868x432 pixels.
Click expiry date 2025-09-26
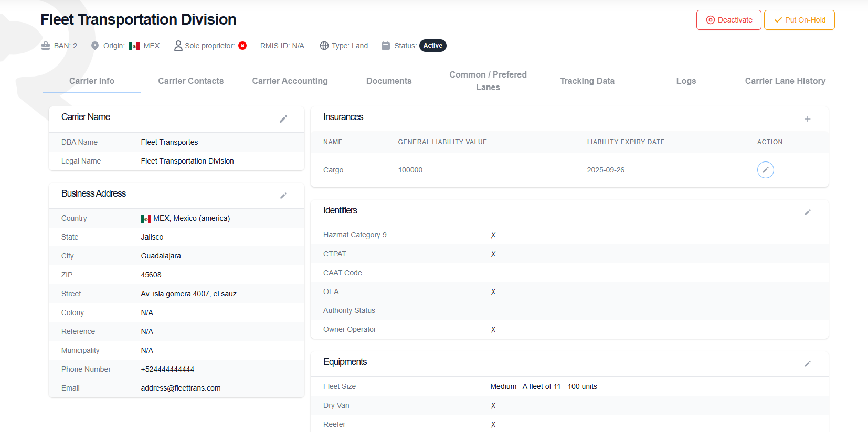(x=606, y=170)
